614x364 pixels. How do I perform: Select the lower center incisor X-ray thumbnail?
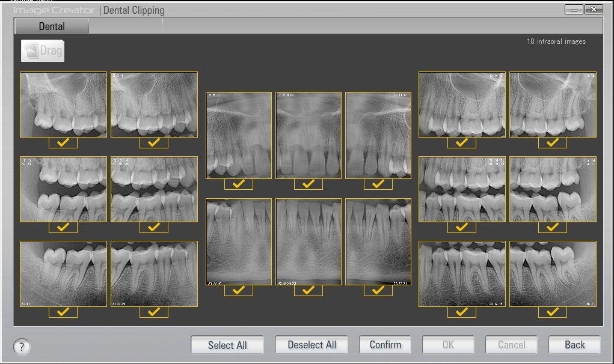point(309,241)
